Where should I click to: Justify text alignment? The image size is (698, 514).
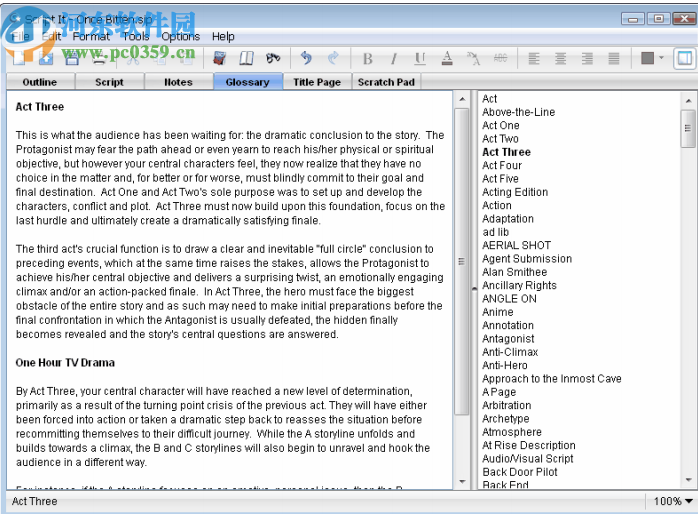[614, 58]
